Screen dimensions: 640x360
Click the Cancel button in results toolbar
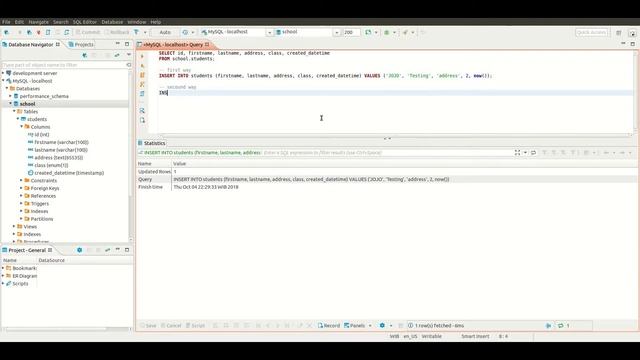coord(171,325)
